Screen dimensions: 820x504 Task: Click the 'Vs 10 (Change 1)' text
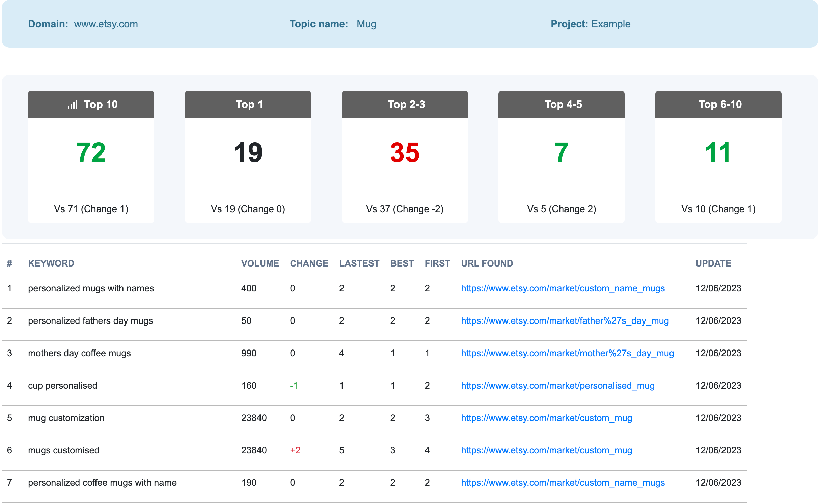point(719,209)
